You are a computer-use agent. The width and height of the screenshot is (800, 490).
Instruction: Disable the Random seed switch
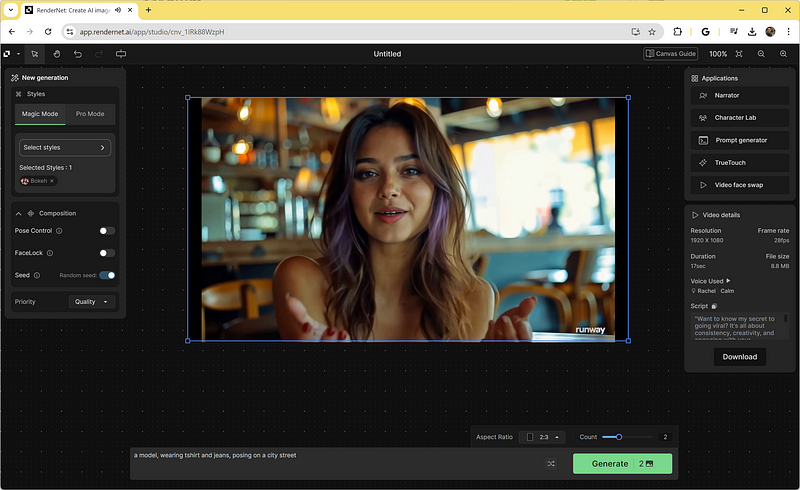click(x=107, y=275)
